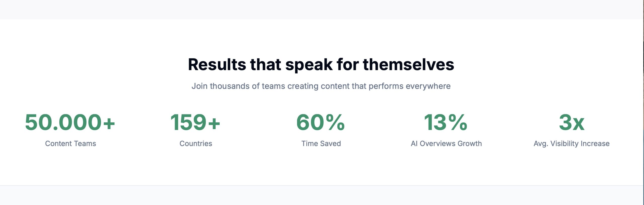
Task: Click the 3x statistic number
Action: (572, 122)
